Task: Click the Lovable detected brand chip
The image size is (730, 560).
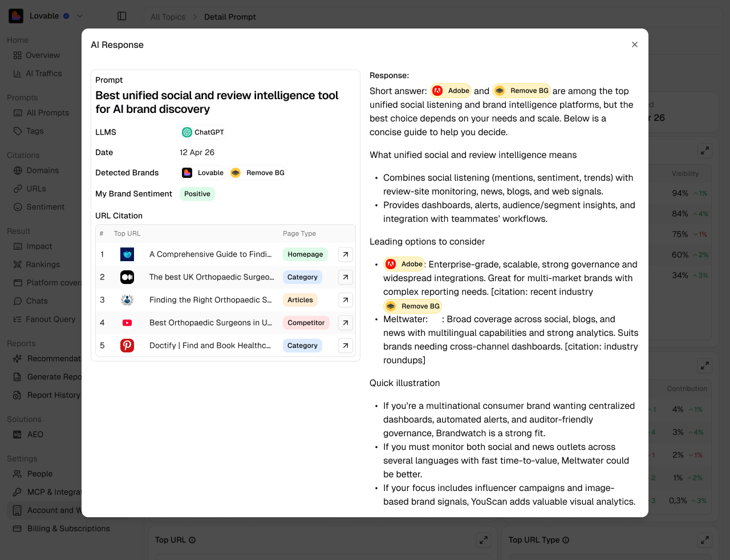Action: click(203, 173)
